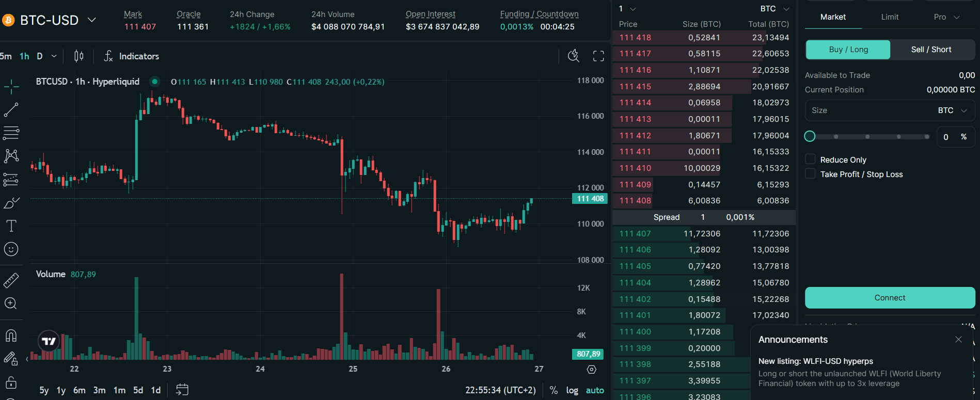
Task: Enable the Reduce Only checkbox
Action: point(811,159)
